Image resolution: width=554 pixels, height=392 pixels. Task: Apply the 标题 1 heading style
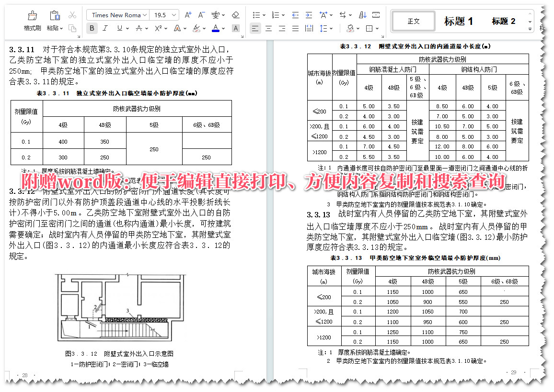(x=459, y=21)
